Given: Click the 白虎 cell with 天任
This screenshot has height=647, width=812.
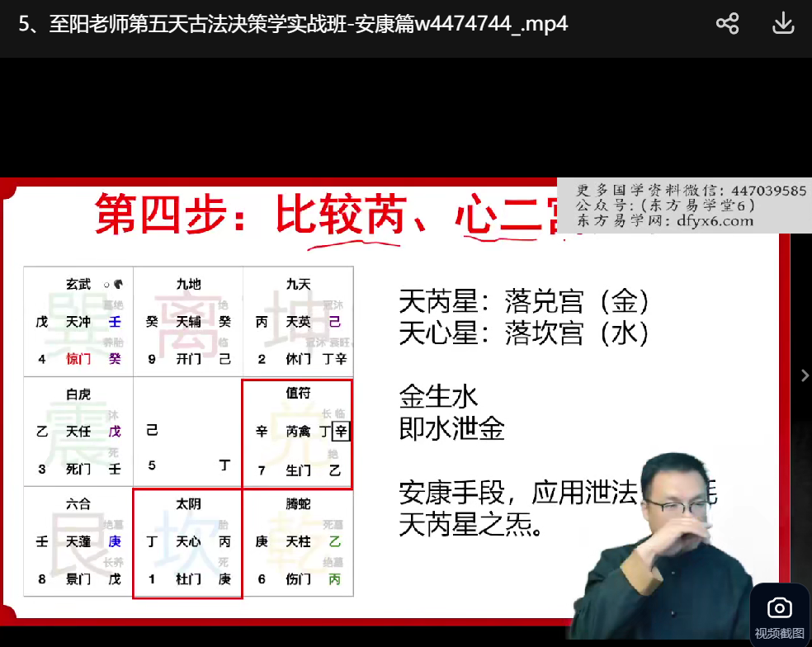Looking at the screenshot, I should tap(78, 432).
